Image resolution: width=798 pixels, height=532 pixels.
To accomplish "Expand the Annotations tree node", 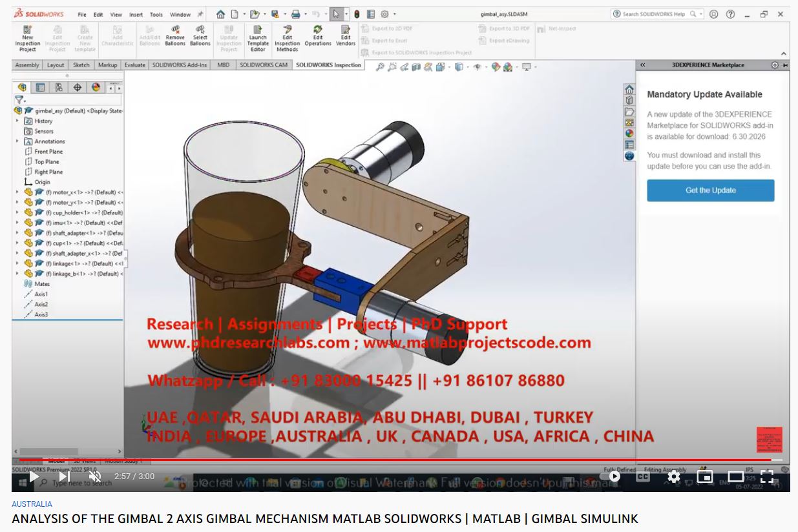I will pos(17,141).
